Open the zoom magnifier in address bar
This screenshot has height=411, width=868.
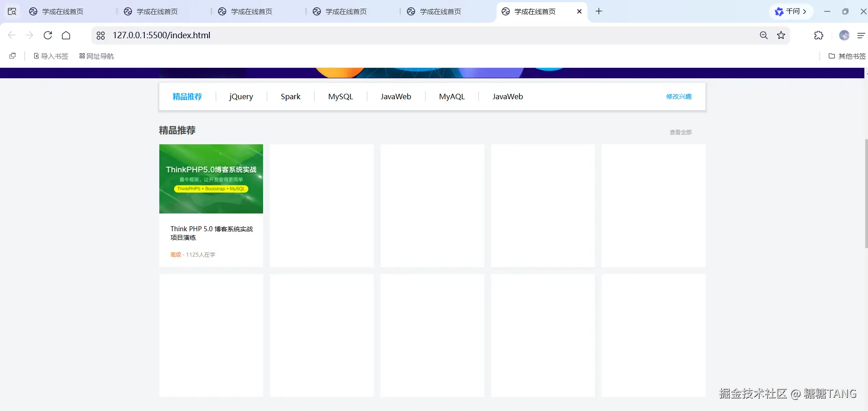coord(764,36)
